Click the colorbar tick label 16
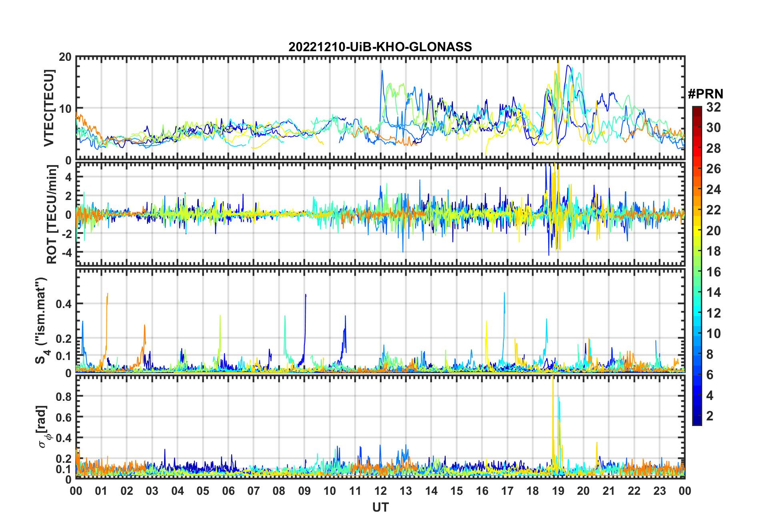 tap(713, 272)
